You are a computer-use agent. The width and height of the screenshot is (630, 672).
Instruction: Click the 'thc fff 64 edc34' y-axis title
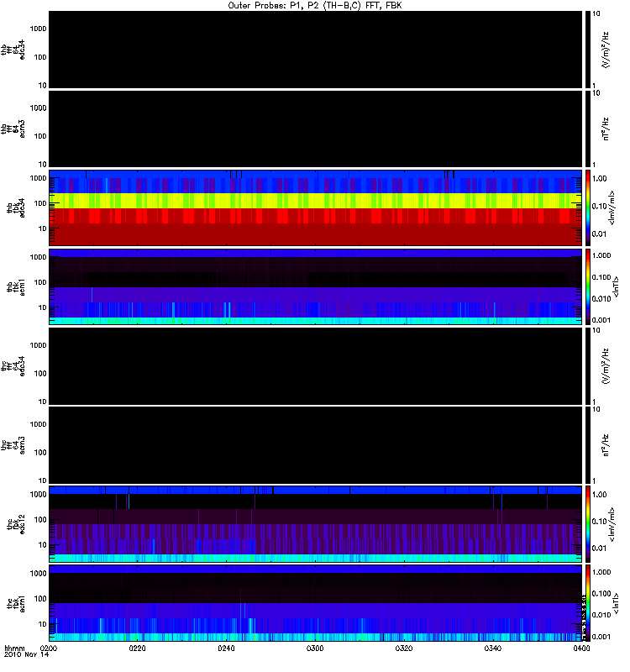point(13,366)
